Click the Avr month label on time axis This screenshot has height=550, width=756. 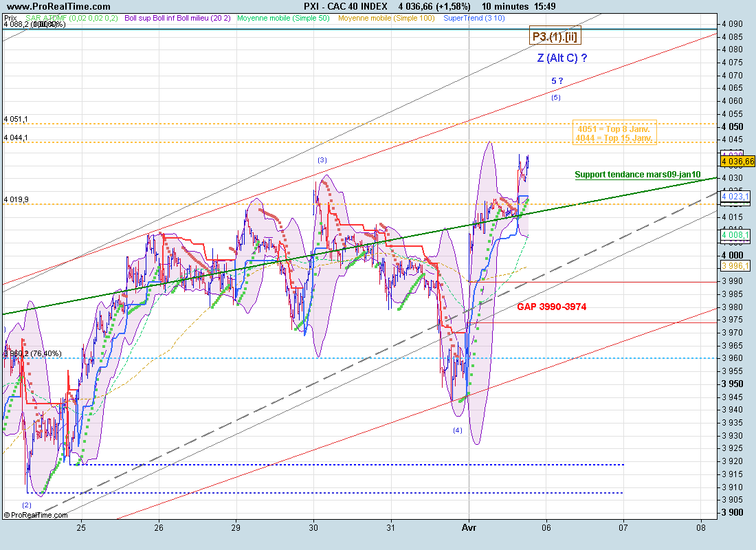[x=469, y=527]
